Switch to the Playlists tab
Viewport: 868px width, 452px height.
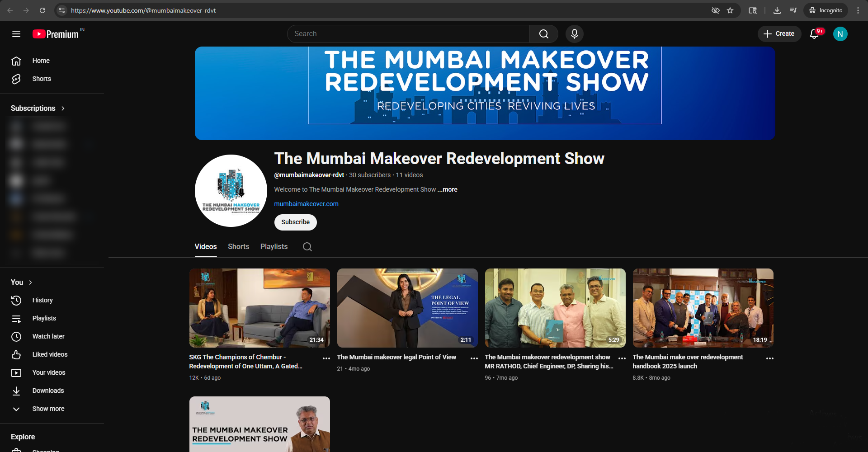274,247
